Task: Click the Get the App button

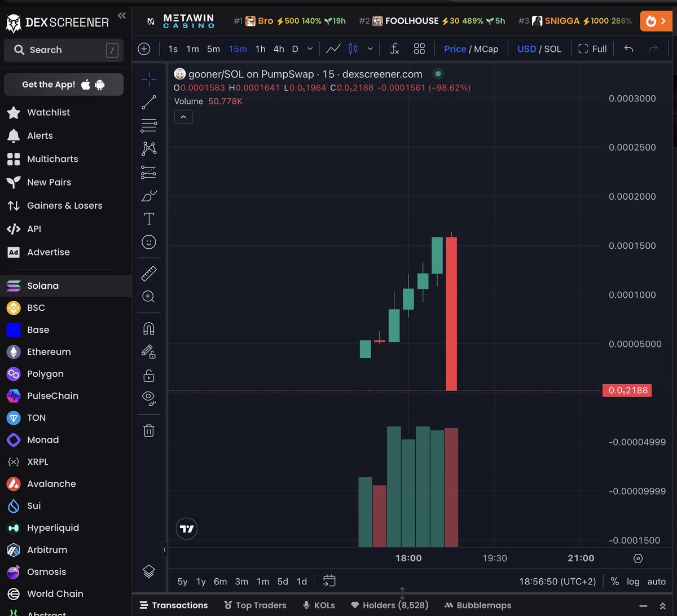Action: click(64, 85)
